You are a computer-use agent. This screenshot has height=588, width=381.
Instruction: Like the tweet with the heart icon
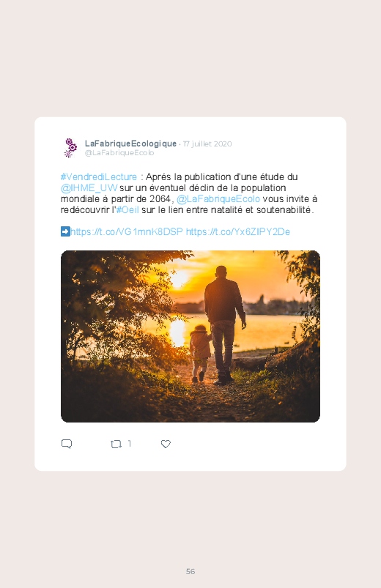pyautogui.click(x=166, y=444)
